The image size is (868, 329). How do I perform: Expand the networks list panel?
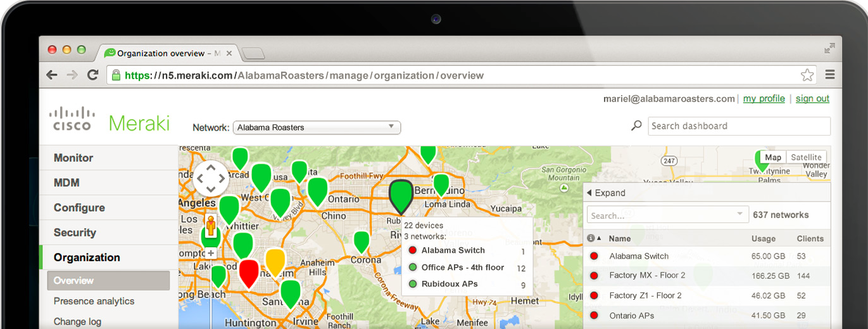tap(606, 193)
